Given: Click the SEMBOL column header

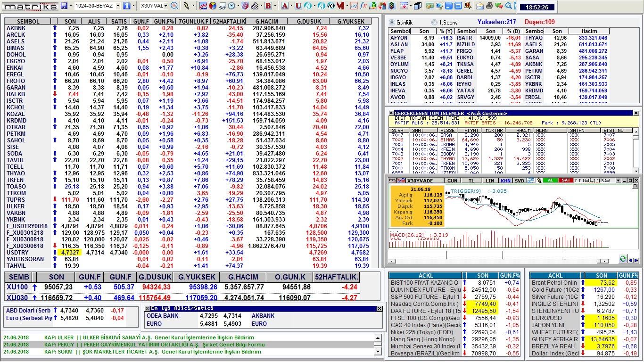Looking at the screenshot, I should 28,22.
